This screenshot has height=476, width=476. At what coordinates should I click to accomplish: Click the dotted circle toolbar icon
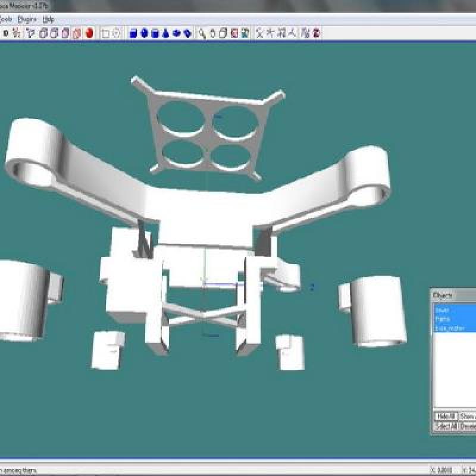117,33
